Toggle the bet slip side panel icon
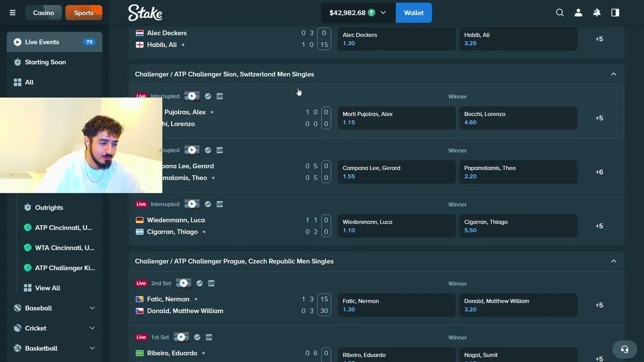This screenshot has width=644, height=362. tap(615, 13)
